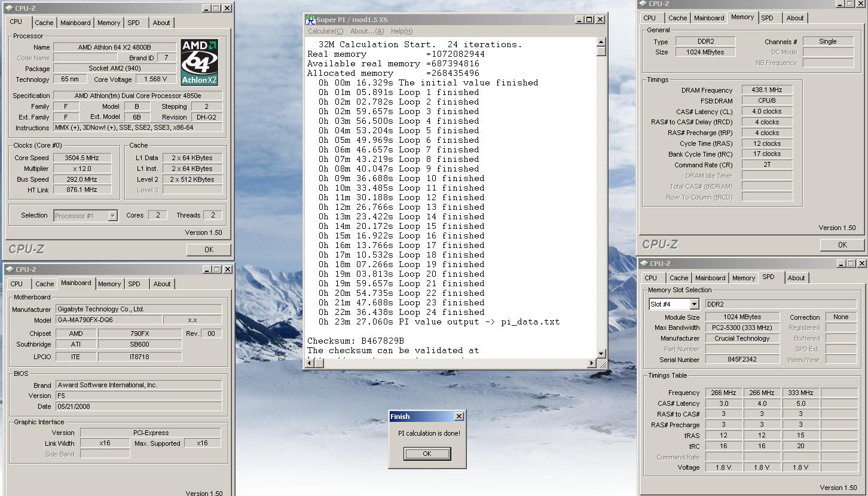Close the Mainboard CPU-Z window
Screen dimensions: 868x496
coord(227,270)
